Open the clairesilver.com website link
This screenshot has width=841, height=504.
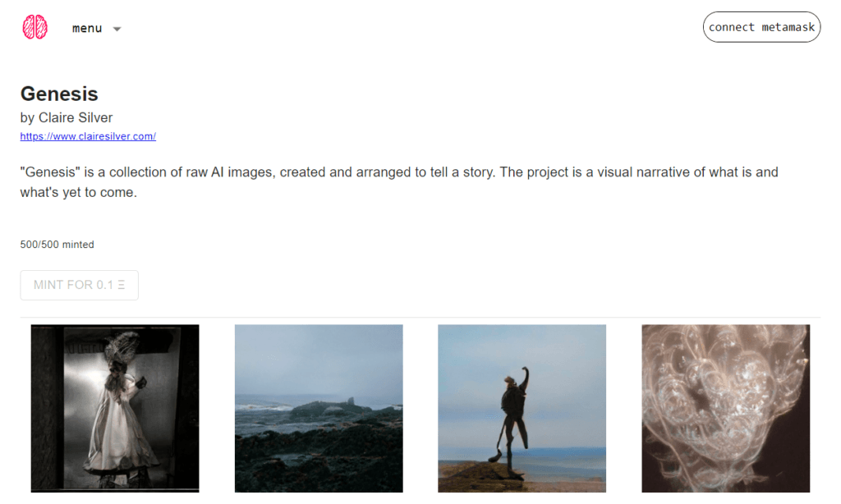click(88, 136)
